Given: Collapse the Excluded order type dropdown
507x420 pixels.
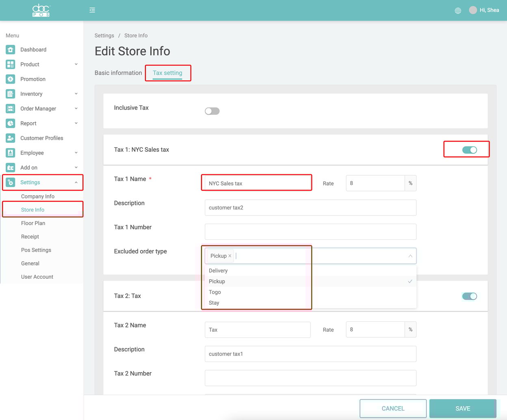Looking at the screenshot, I should 410,256.
